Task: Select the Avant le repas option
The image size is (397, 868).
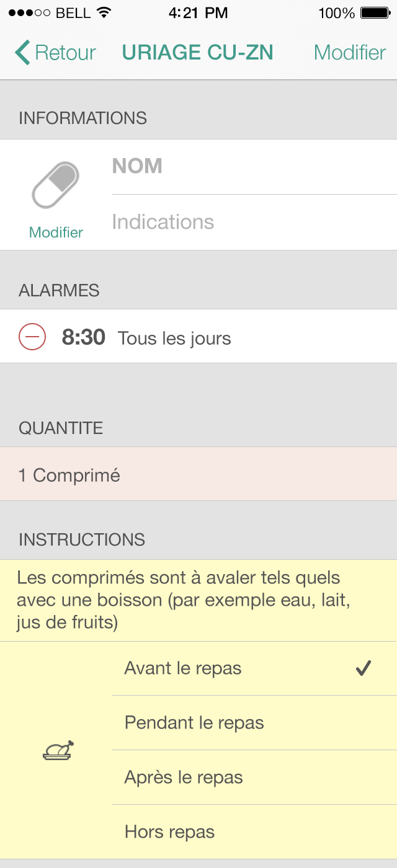Action: point(183,668)
